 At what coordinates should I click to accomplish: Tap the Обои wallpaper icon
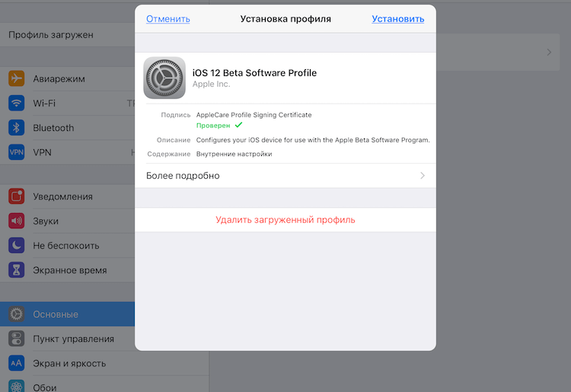[17, 386]
